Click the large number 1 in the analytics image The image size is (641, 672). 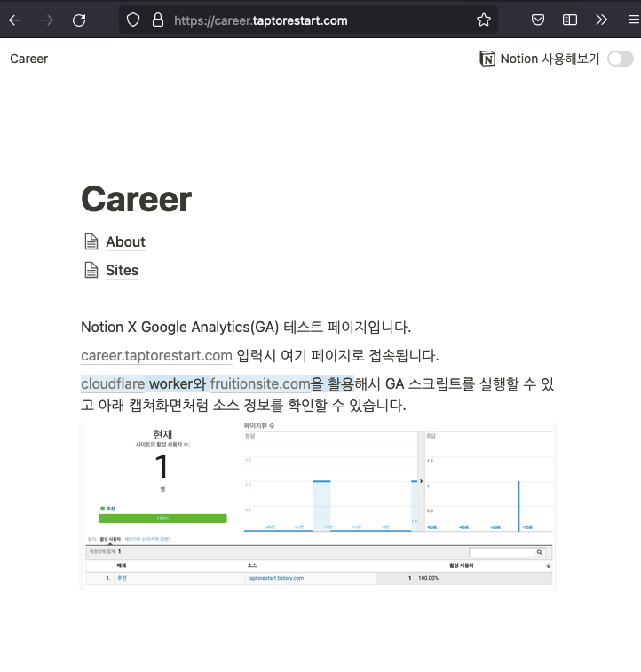162,467
